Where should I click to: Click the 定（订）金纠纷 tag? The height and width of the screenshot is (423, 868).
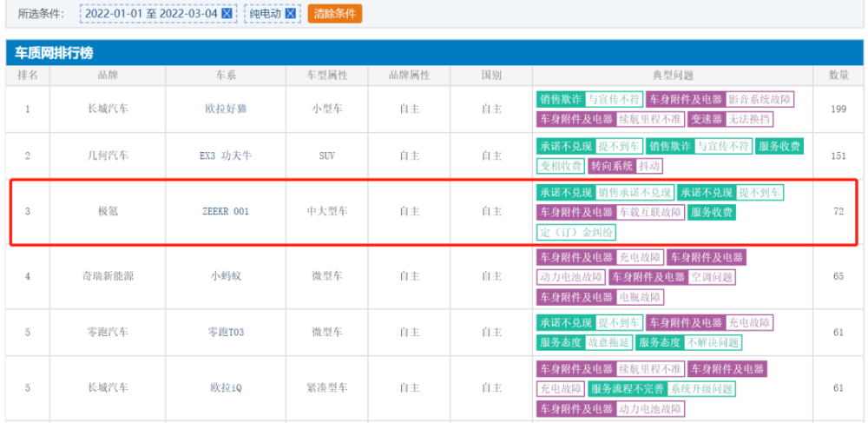576,232
